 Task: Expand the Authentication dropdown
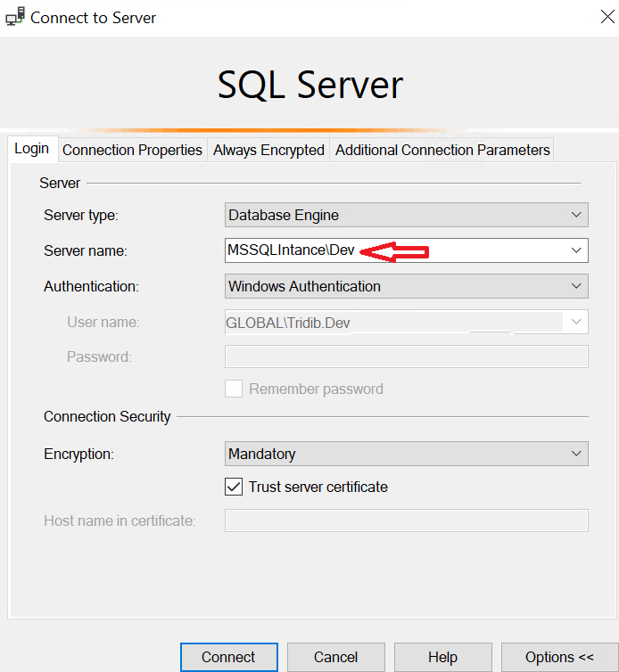(x=576, y=286)
